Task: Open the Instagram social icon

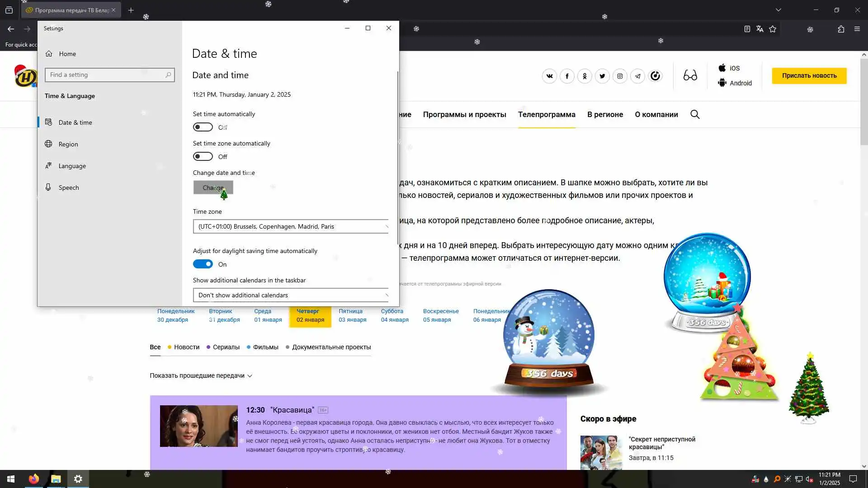Action: pyautogui.click(x=620, y=76)
